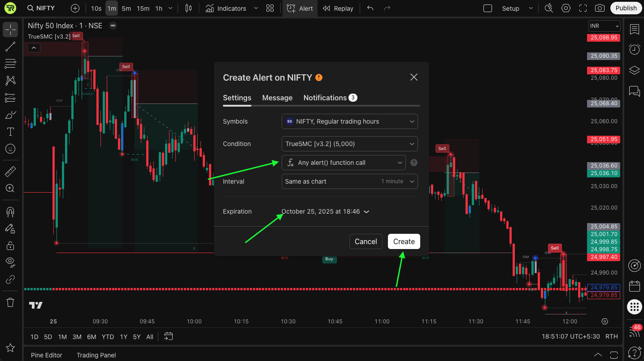The height and width of the screenshot is (361, 644).
Task: Change the expiration date October 25, 2025
Action: click(325, 211)
